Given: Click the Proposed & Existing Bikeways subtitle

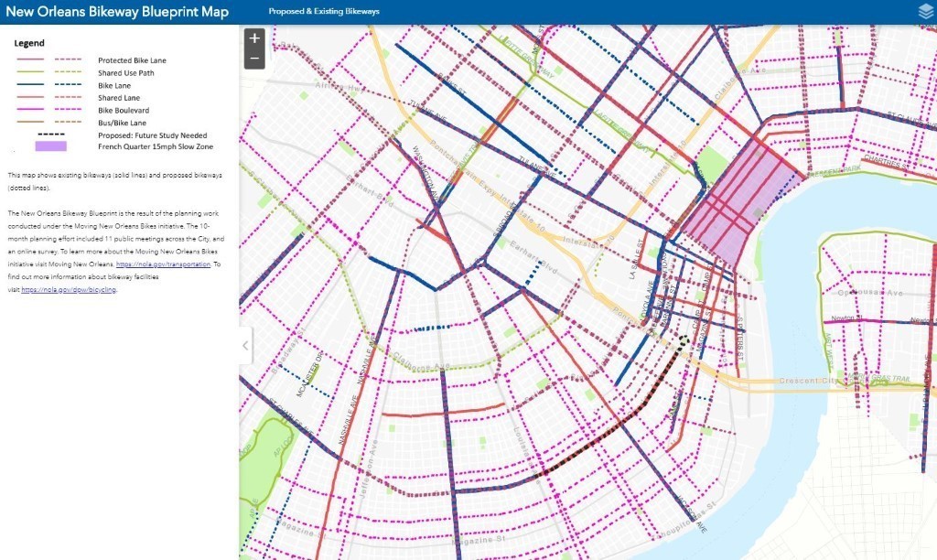Looking at the screenshot, I should (324, 12).
